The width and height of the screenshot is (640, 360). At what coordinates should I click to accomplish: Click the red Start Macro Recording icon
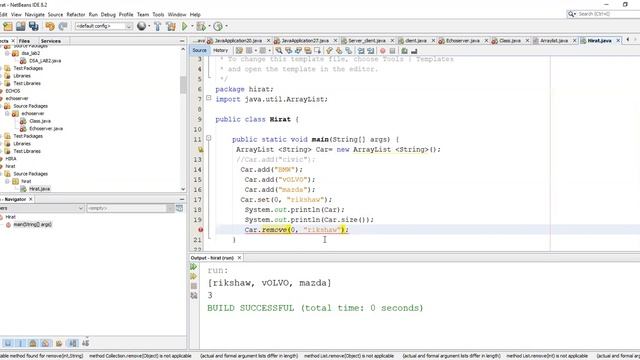[x=382, y=51]
